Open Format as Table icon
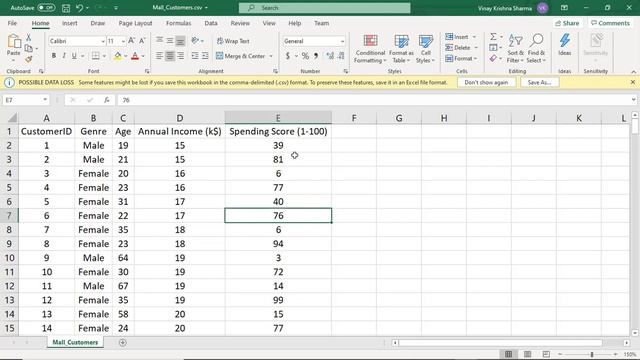The width and height of the screenshot is (640, 360). tap(401, 42)
